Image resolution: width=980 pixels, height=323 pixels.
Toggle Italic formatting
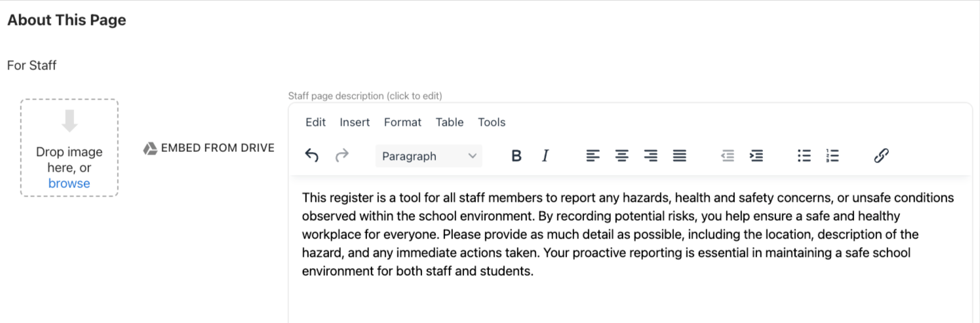coord(545,156)
